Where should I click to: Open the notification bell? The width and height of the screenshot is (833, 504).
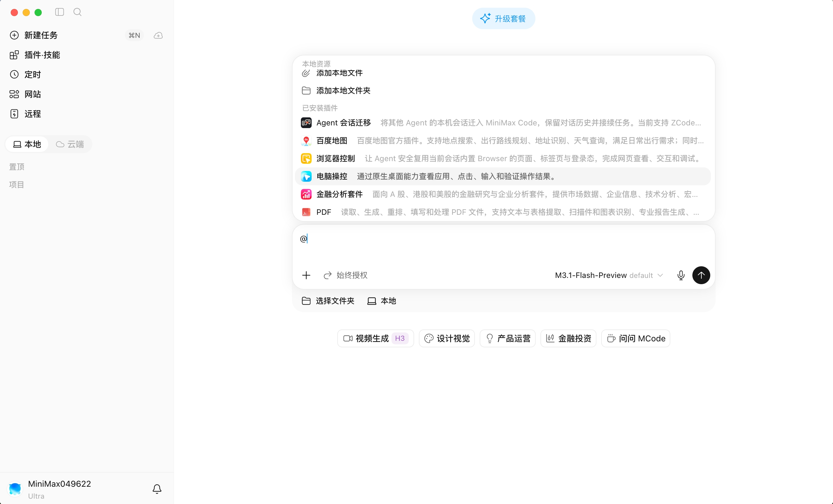157,489
